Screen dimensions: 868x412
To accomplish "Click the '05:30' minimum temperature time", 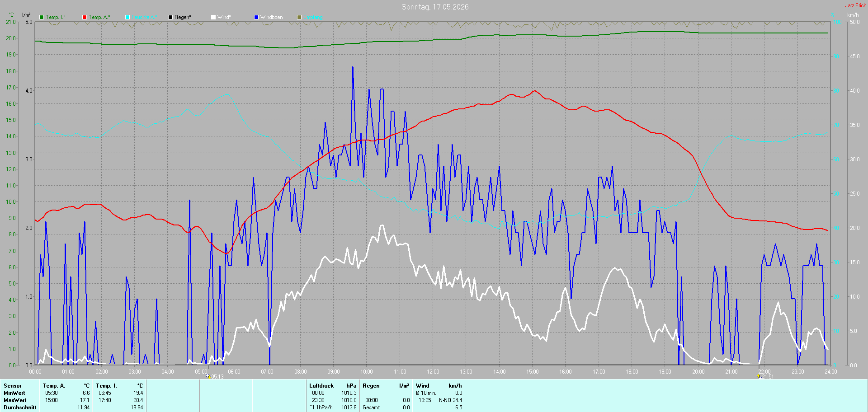I will pos(52,393).
